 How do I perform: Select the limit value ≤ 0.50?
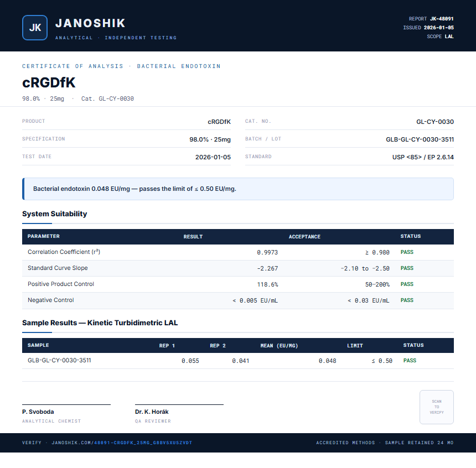point(382,361)
